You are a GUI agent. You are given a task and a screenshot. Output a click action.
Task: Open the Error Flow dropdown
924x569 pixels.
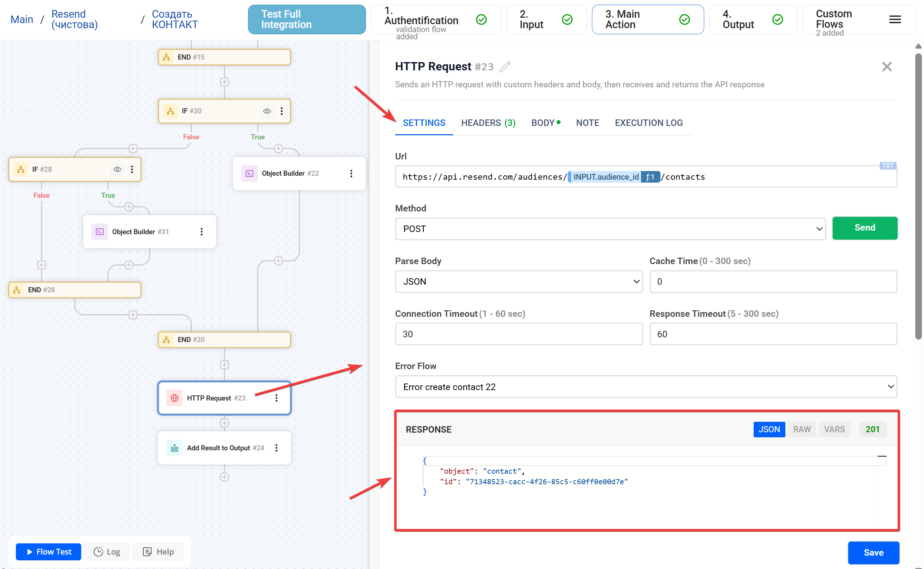click(x=646, y=387)
